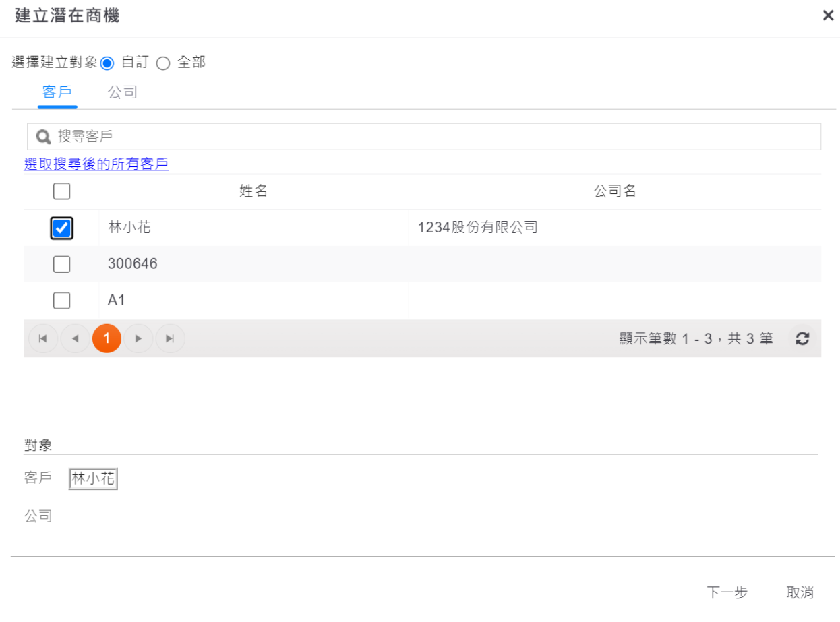Check the box for customer 300646

(x=61, y=264)
